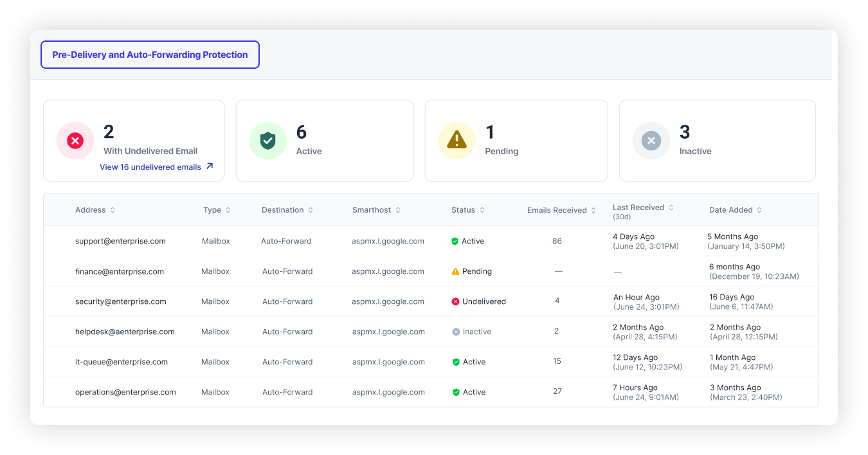Click Pending status text in finance row
Screen dimensions: 868x455
[x=477, y=271]
